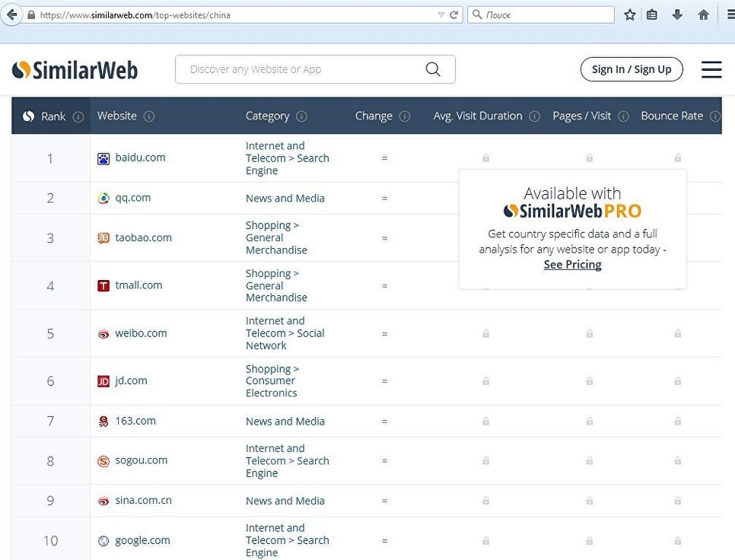
Task: Click the 163.com red favicon
Action: 103,422
